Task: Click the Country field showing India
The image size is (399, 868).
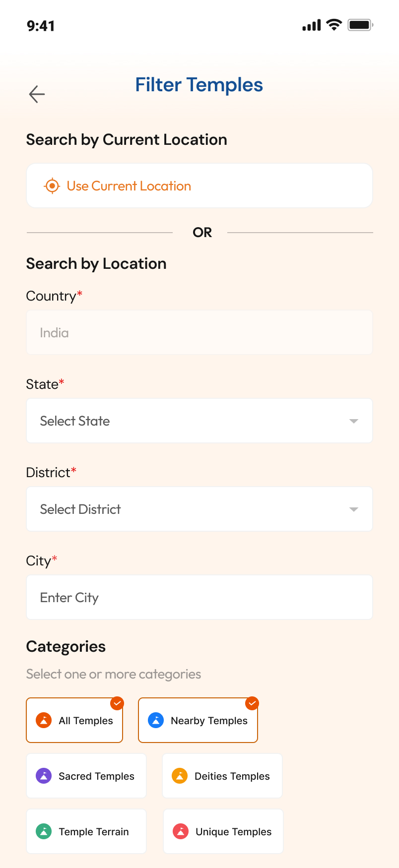Action: 199,332
